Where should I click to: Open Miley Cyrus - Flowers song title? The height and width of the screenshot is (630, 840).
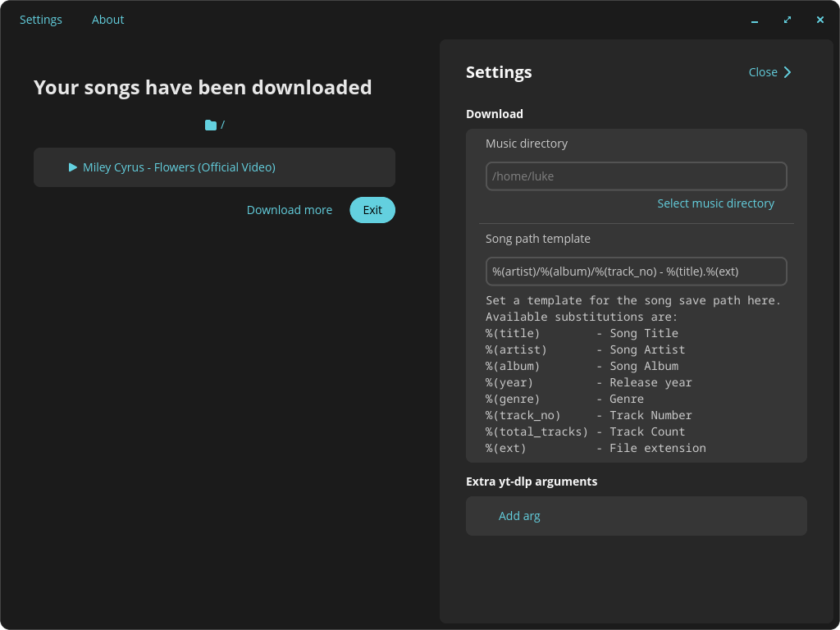click(179, 167)
